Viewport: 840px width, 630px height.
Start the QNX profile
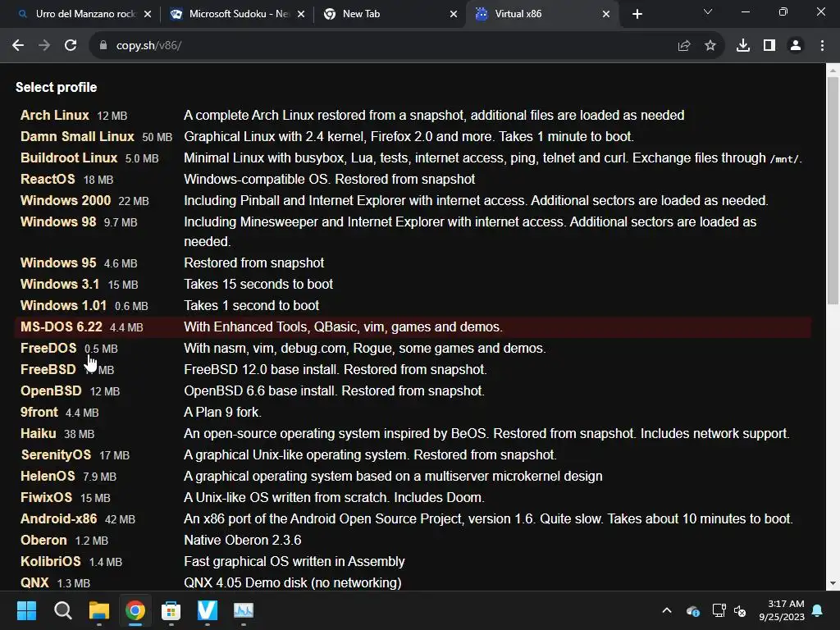point(34,583)
